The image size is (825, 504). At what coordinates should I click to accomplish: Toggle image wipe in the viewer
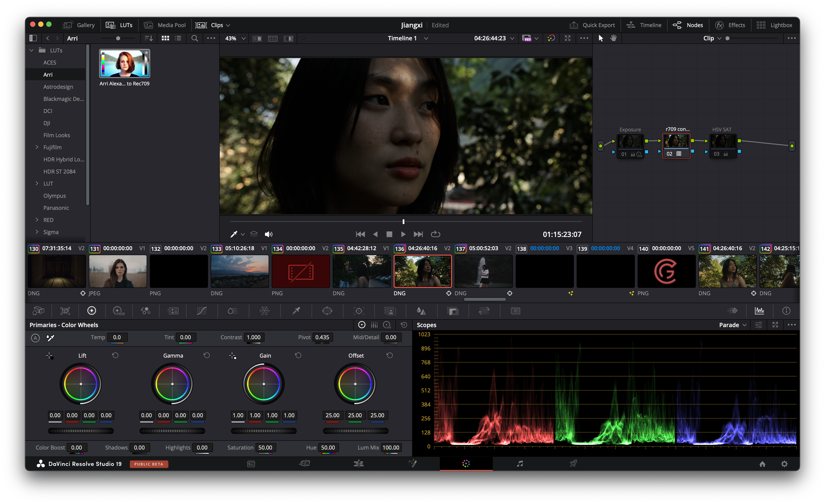click(257, 39)
